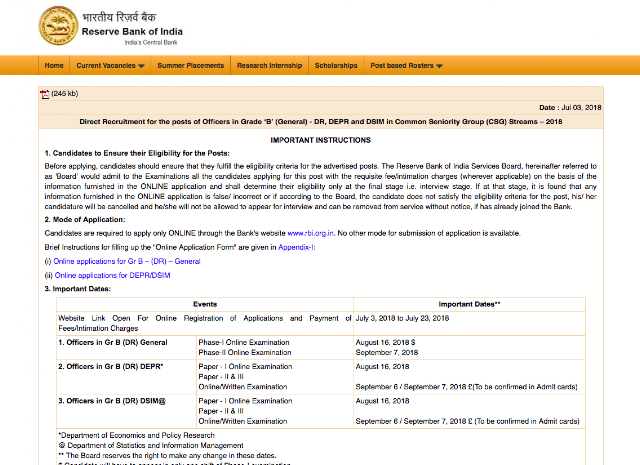Expand the Post based Rosters dropdown arrow

439,66
